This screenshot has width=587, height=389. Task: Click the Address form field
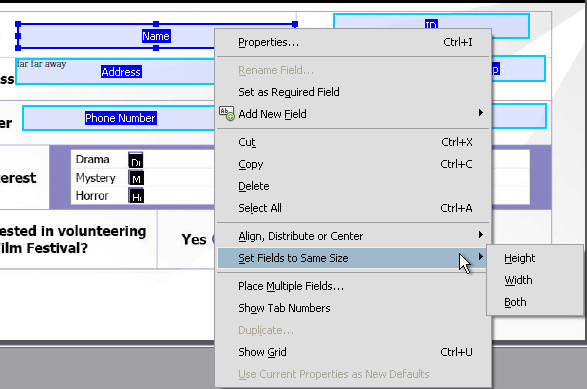coord(115,72)
